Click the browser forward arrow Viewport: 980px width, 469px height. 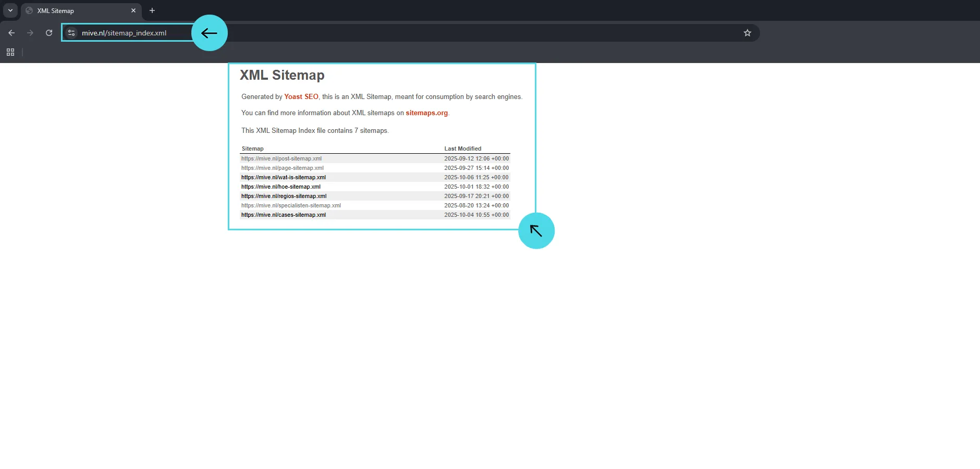30,33
